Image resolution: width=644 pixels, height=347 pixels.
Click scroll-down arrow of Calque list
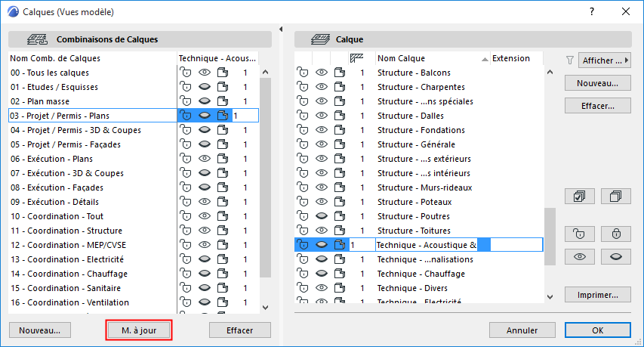click(550, 296)
